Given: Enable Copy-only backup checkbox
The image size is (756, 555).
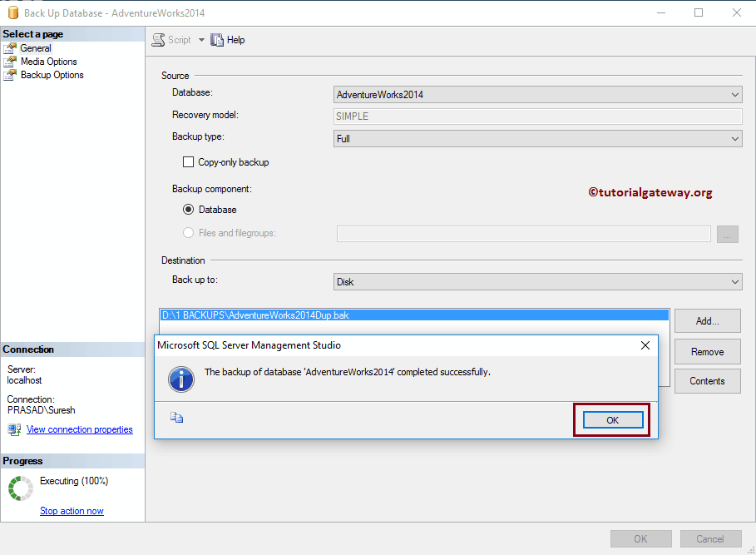Looking at the screenshot, I should click(188, 162).
